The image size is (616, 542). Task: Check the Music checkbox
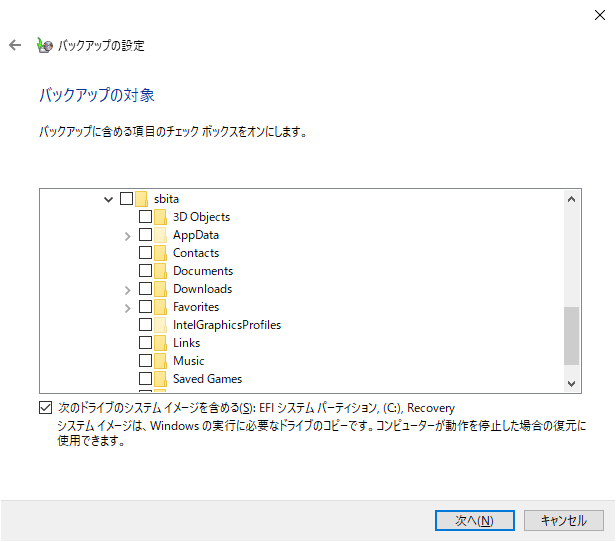click(145, 361)
